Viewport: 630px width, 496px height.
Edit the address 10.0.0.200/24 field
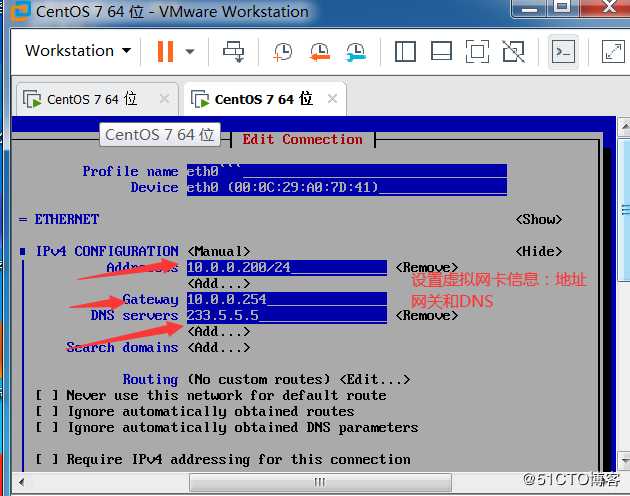[x=287, y=267]
